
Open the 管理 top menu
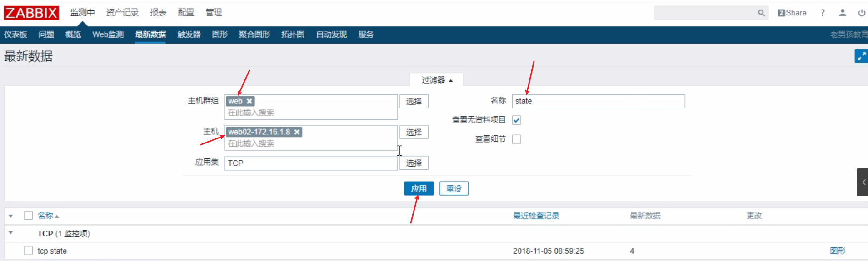click(x=214, y=13)
